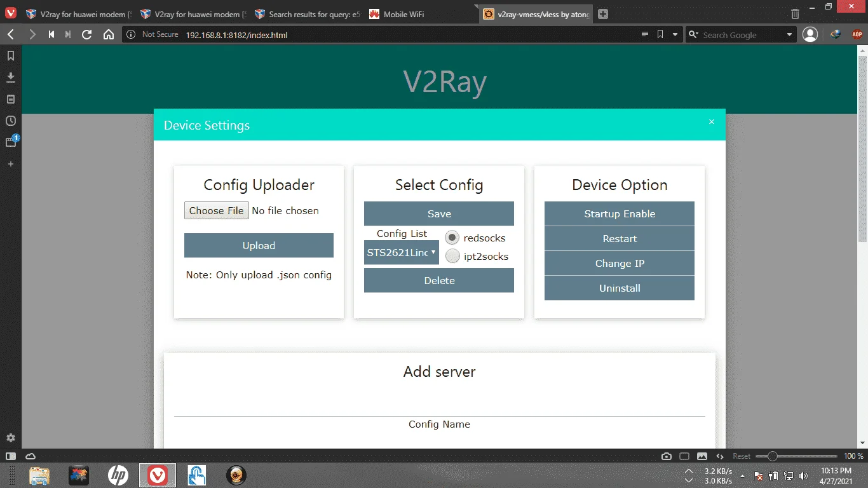Toggle images loading icon in status bar
The image size is (868, 488).
(x=702, y=456)
